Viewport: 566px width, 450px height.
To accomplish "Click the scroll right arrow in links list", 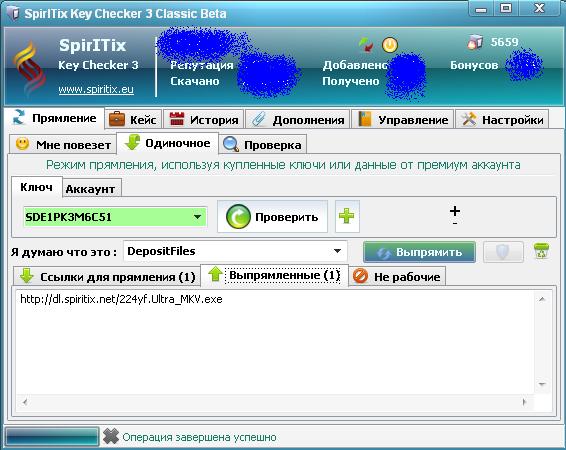I will coord(524,402).
